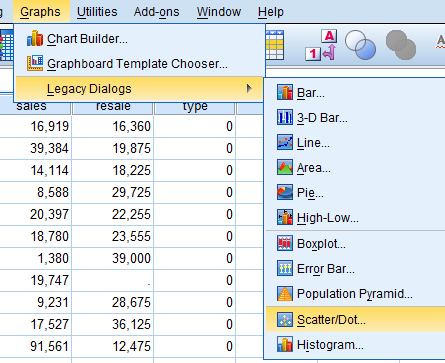Click the Line chart icon
445x363 pixels.
(x=285, y=142)
